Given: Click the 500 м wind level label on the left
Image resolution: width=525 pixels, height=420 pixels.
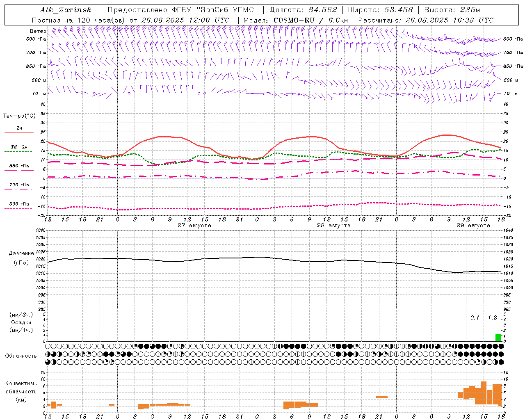Looking at the screenshot, I should (x=39, y=80).
